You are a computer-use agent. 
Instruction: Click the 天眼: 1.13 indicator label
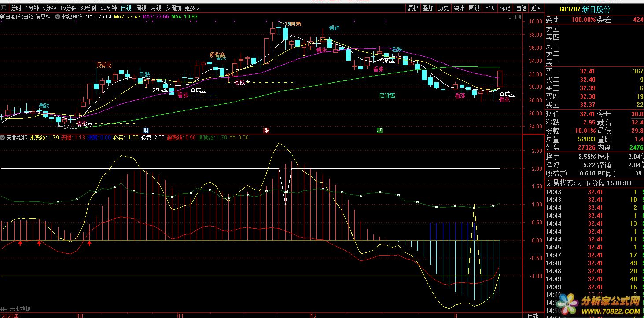click(x=73, y=138)
